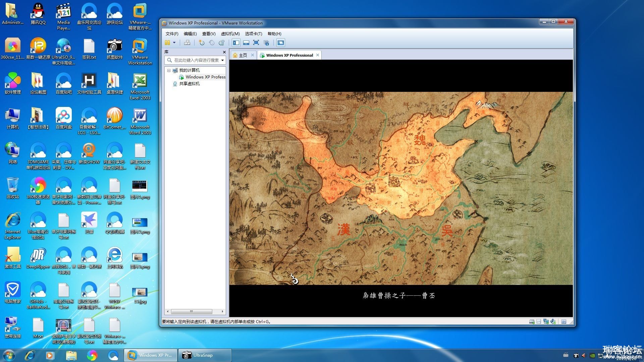Click the NVIDIA tray icon
Screen dimensions: 644x362
coord(592,355)
